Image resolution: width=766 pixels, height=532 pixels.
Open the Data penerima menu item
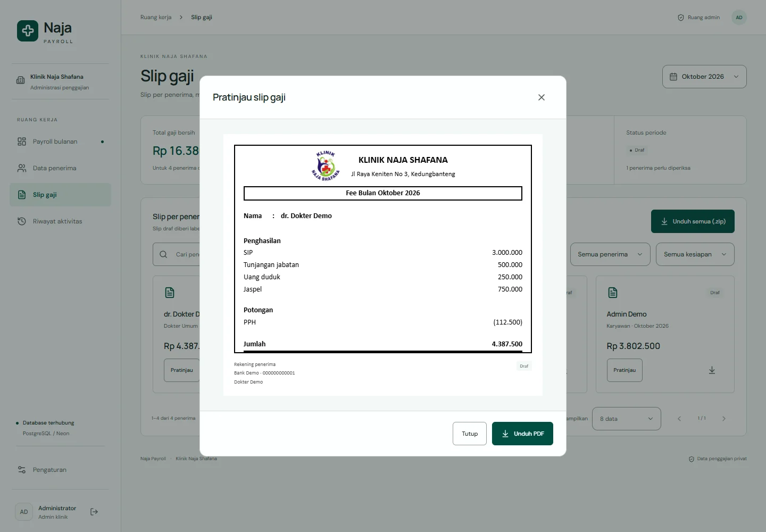[x=60, y=168]
